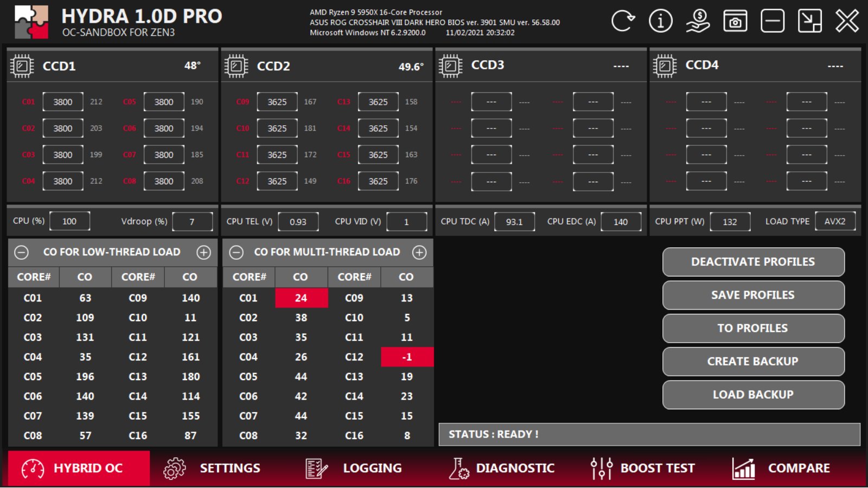Click the CCD1 chip icon

pos(22,66)
